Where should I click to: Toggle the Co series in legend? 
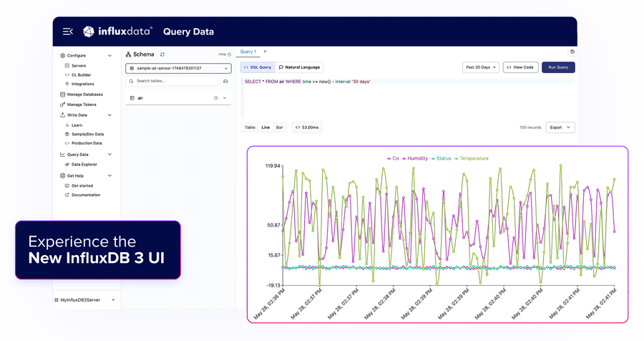click(393, 158)
